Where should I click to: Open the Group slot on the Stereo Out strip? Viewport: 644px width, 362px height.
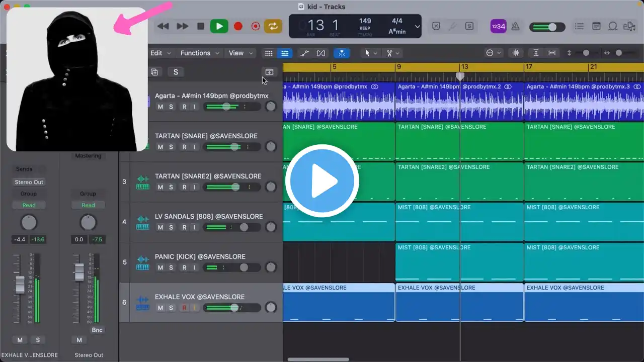tap(88, 194)
